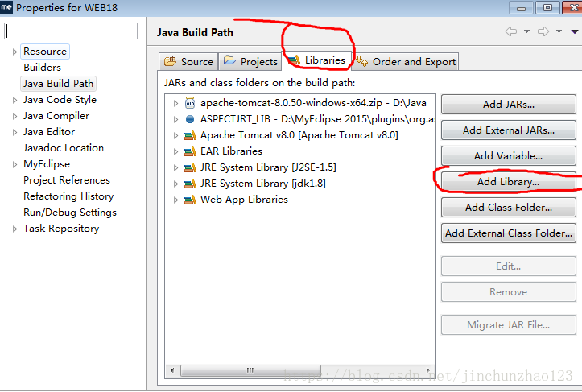The height and width of the screenshot is (392, 582).
Task: Select Run/Debug Settings tree item
Action: 70,213
